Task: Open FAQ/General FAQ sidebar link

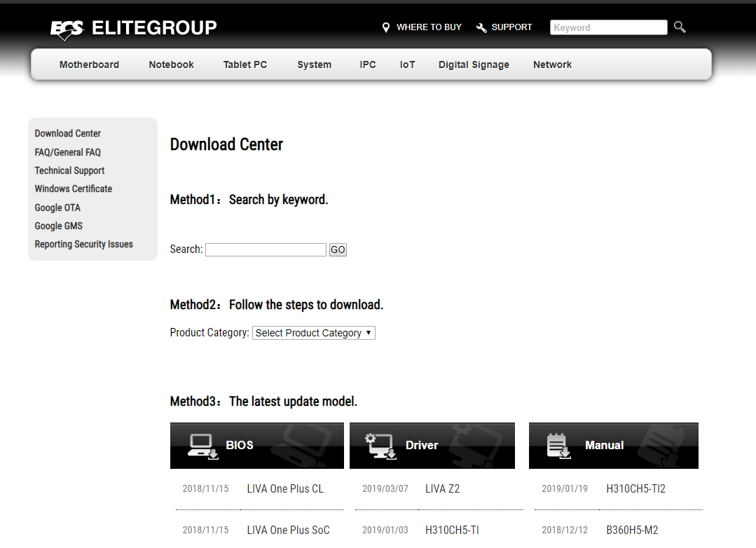Action: pyautogui.click(x=67, y=153)
